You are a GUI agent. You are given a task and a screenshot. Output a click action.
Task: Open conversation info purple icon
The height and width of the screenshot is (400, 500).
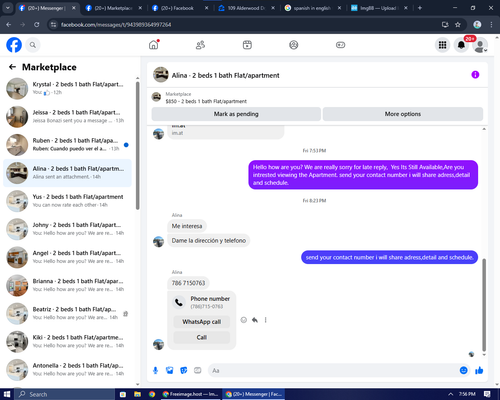475,75
